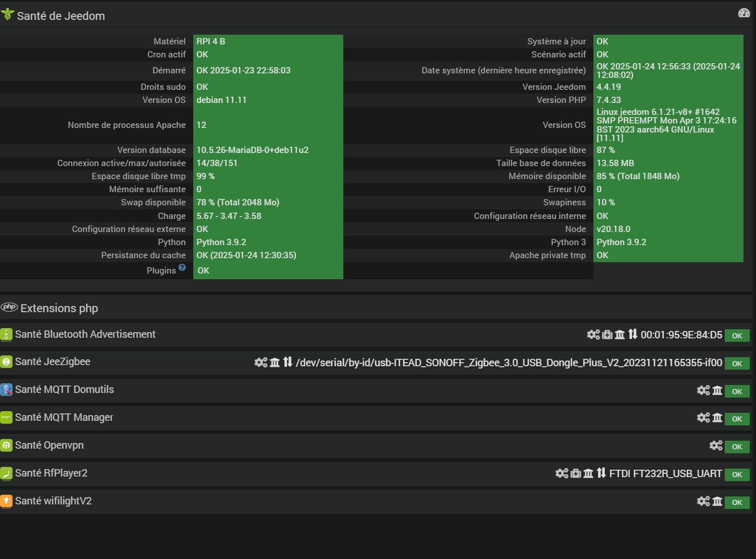The height and width of the screenshot is (559, 756).
Task: Click the OK badge on Santé RfPlayer2 row
Action: 737,475
